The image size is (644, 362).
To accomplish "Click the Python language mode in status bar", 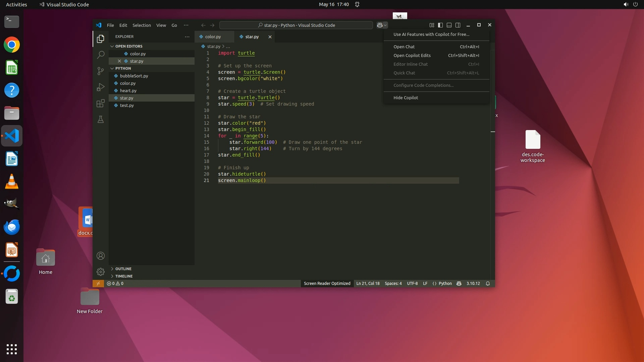I will (445, 284).
